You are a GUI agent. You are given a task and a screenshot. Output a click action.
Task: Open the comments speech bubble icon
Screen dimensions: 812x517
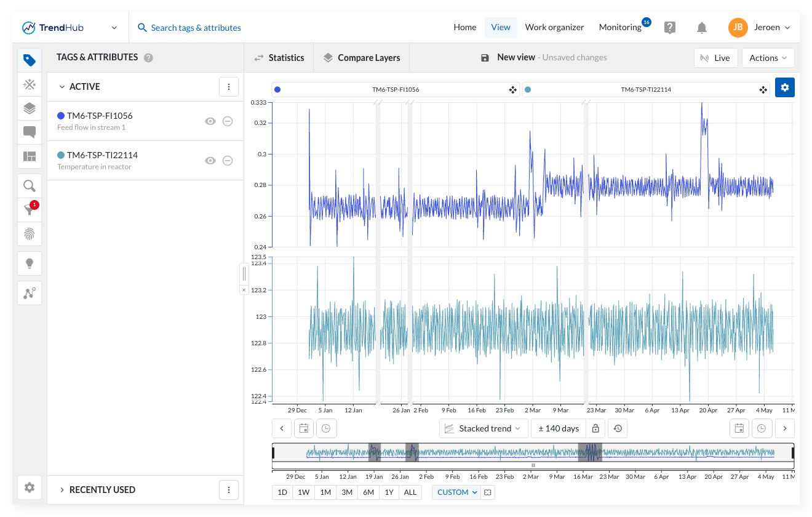[29, 132]
